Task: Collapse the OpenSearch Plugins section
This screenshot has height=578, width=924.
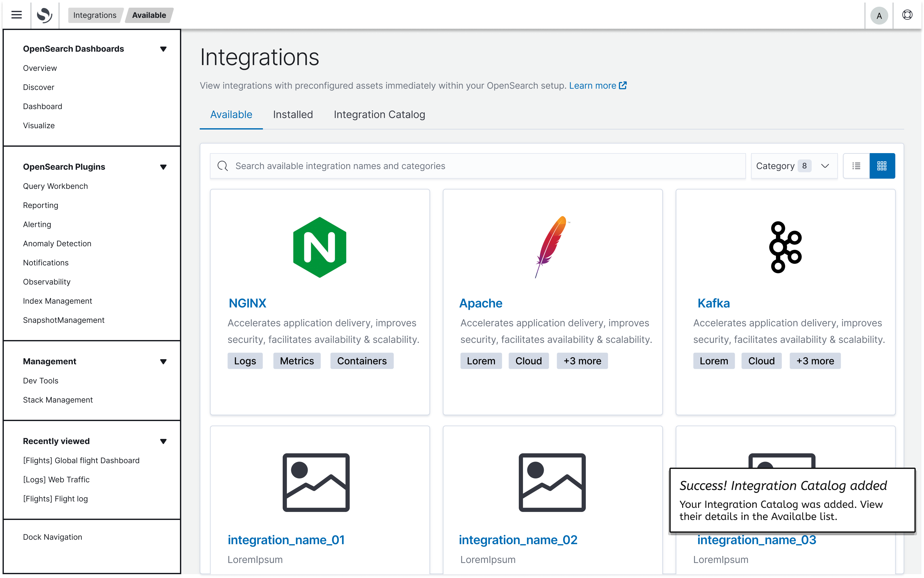Action: point(164,167)
